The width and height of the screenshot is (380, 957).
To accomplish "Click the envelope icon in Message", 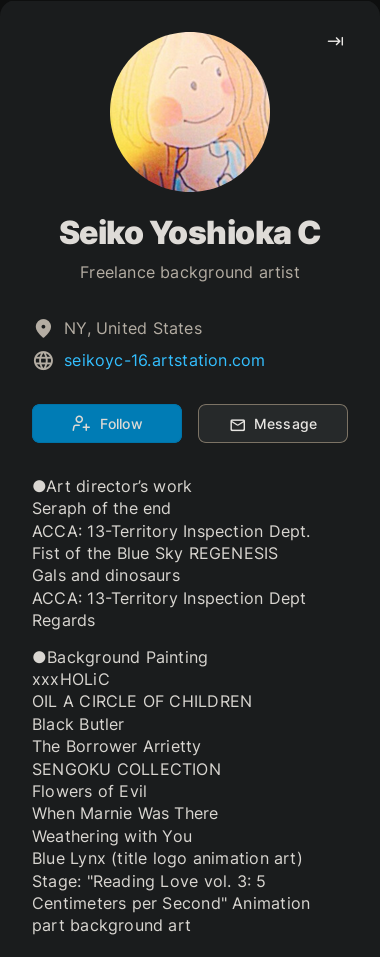I will [x=237, y=424].
